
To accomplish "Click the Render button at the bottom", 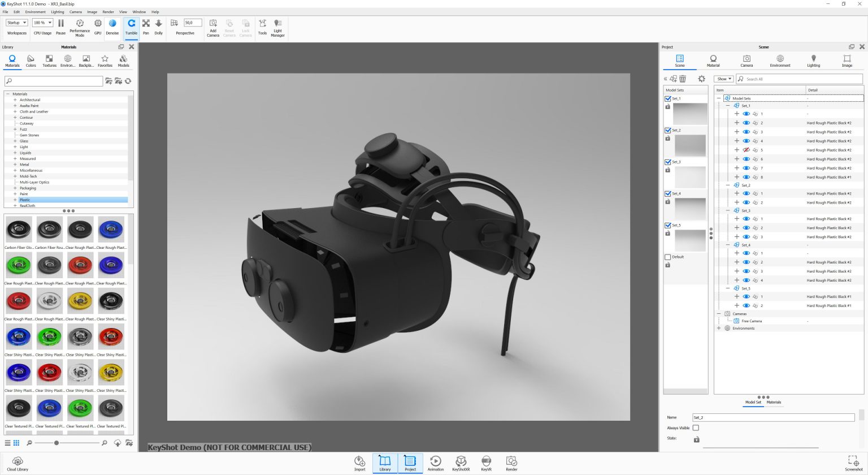I will [x=511, y=462].
